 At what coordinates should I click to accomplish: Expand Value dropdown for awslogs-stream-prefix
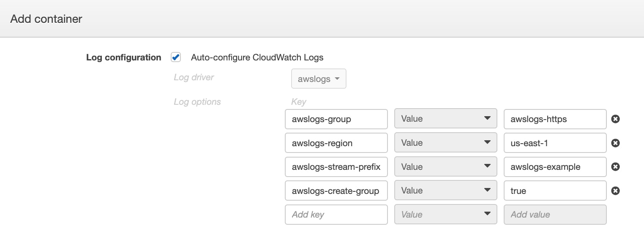pyautogui.click(x=446, y=167)
